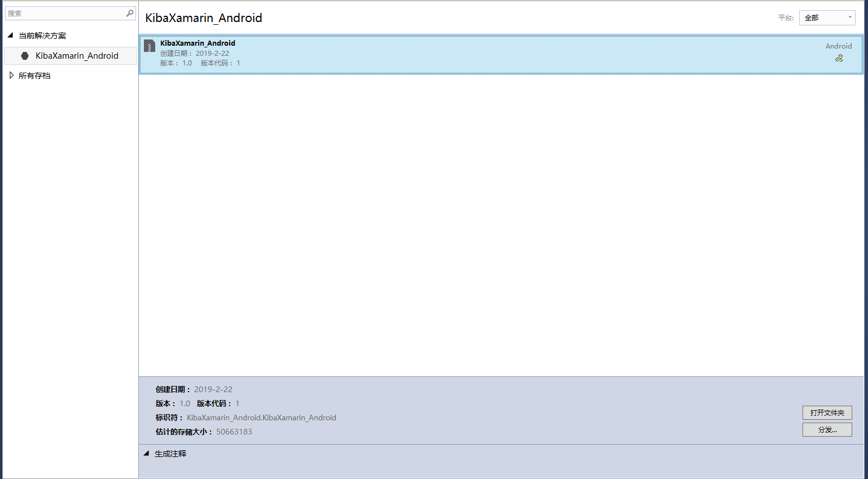This screenshot has height=479, width=868.
Task: Click the archive file icon in list
Action: pos(150,46)
